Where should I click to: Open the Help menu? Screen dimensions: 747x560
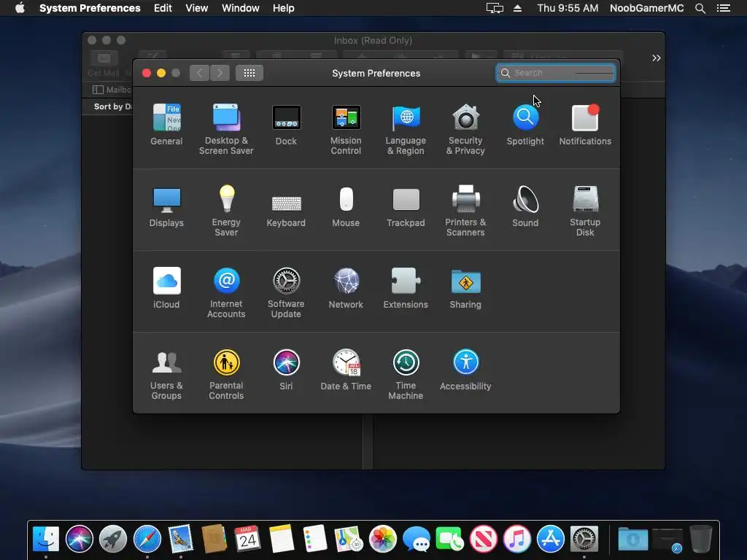click(284, 8)
